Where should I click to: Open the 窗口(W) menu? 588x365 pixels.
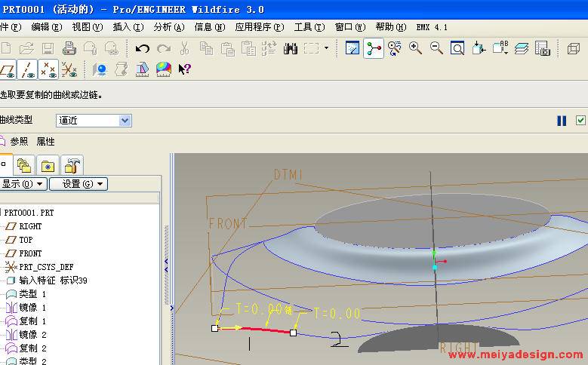pos(350,27)
